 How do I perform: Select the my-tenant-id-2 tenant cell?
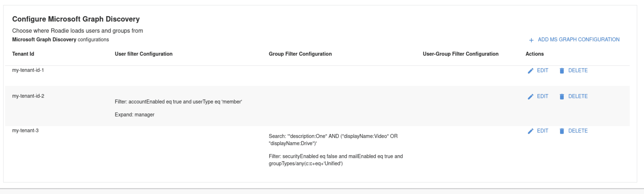click(x=28, y=96)
